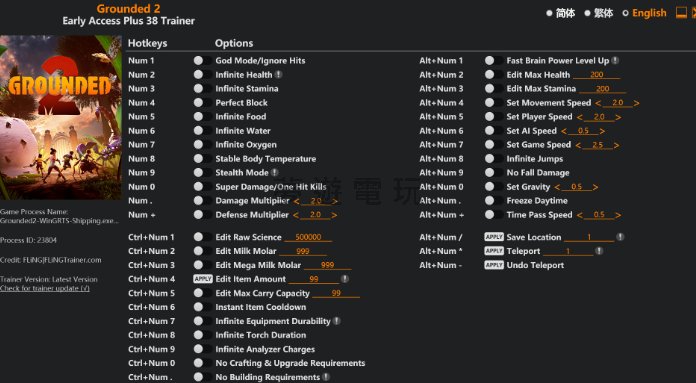Viewport: 696px width, 383px height.
Task: Edit Milk Molar value field
Action: [303, 251]
